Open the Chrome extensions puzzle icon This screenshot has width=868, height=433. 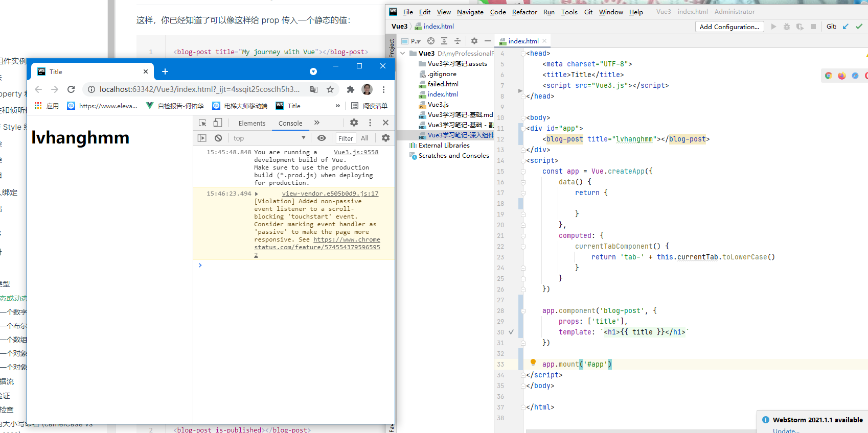point(351,89)
